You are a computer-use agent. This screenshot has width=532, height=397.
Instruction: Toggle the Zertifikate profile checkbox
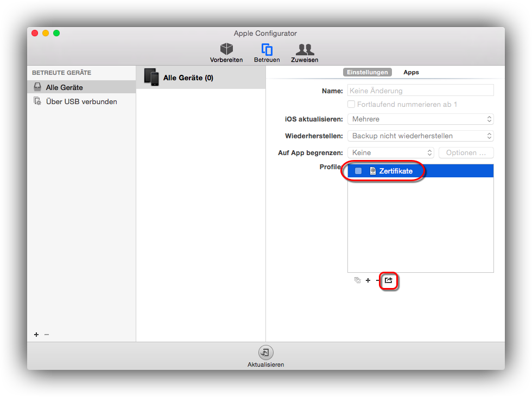(358, 171)
